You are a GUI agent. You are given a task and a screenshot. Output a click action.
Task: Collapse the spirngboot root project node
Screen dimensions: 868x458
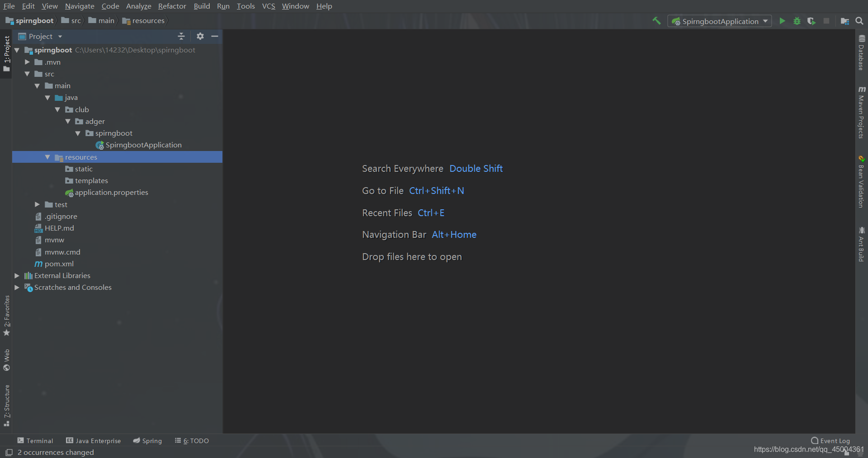click(17, 50)
